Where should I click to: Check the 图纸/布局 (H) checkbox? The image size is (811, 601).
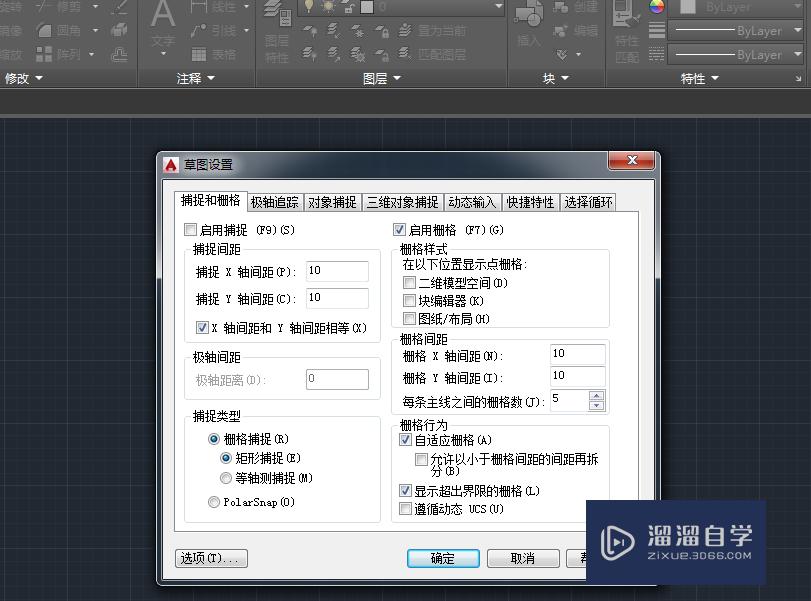(x=409, y=319)
